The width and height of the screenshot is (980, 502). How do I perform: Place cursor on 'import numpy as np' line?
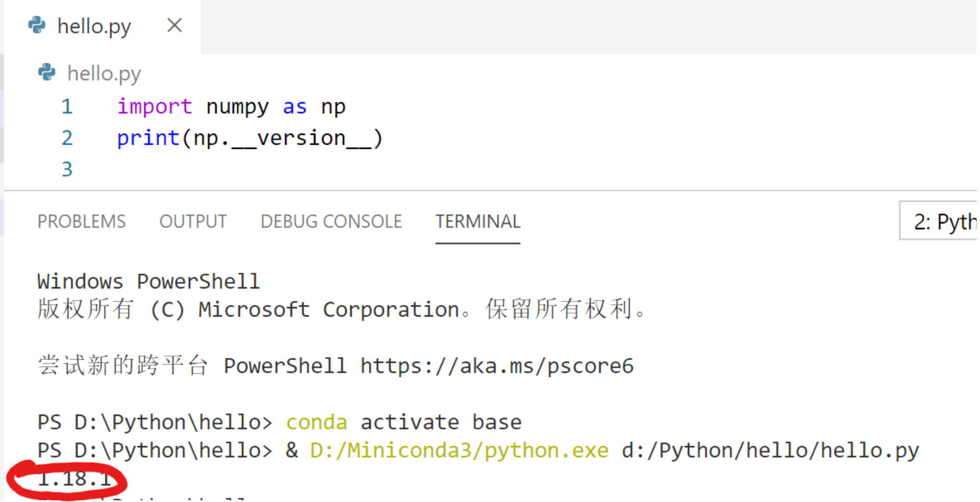pos(231,106)
